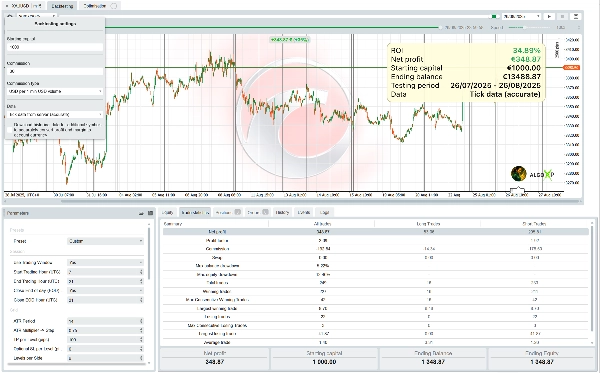Click the Ending Balance summary box

433,358
